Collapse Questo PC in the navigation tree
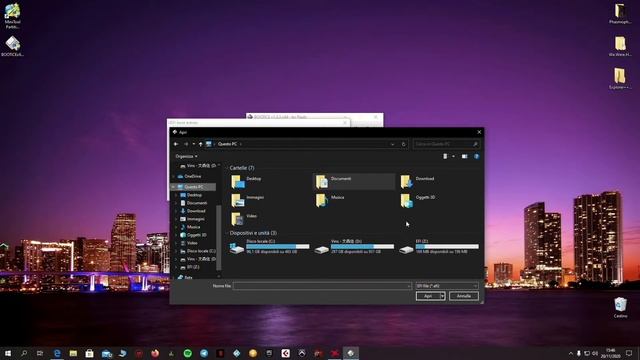The image size is (640, 360). 173,187
